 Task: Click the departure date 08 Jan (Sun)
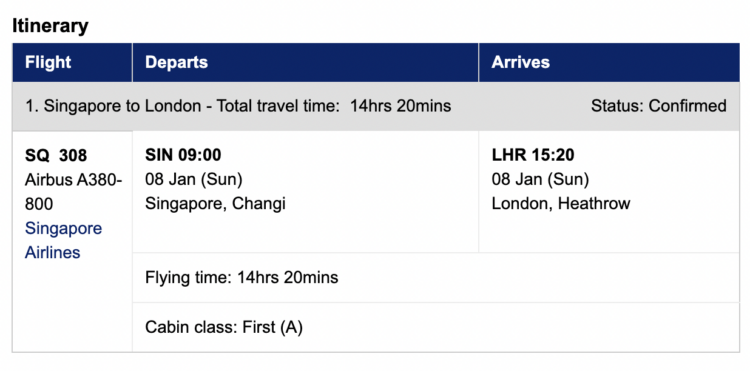point(194,179)
